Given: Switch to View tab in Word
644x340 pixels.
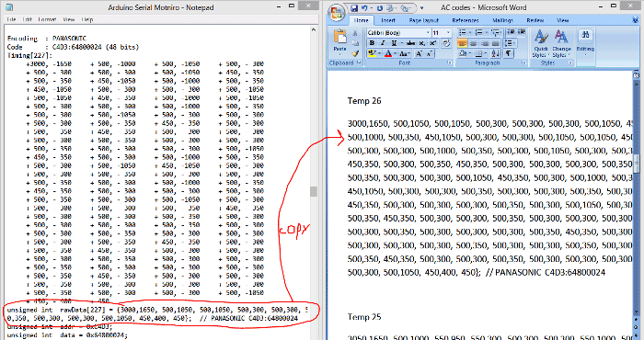Looking at the screenshot, I should (x=562, y=20).
